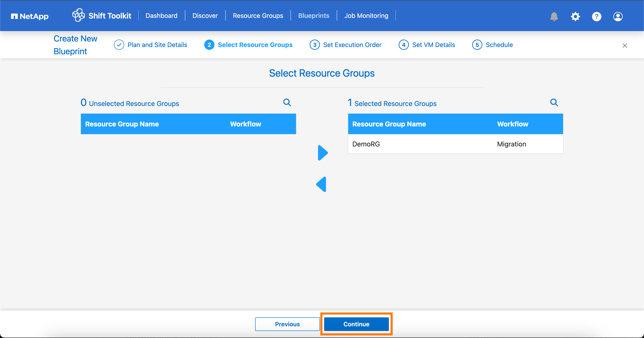The width and height of the screenshot is (644, 338).
Task: Click the selected Workflow column header
Action: [x=513, y=124]
